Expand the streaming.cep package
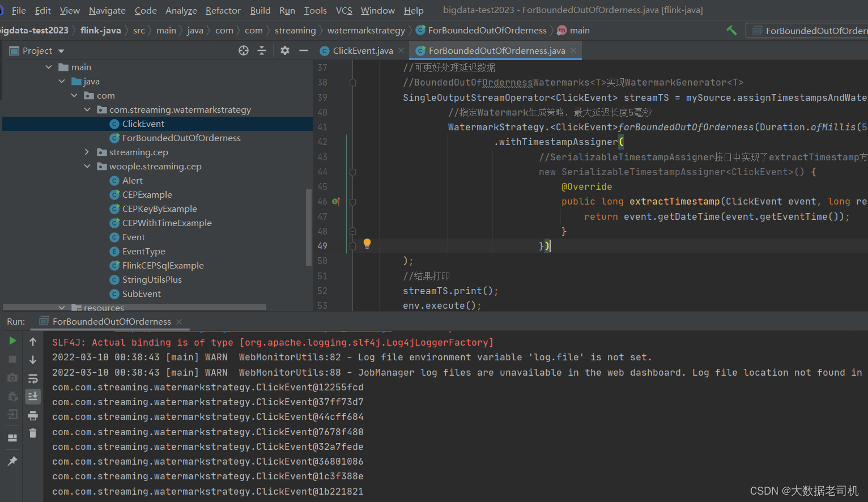Screen dimensions: 868x502 click(x=87, y=152)
